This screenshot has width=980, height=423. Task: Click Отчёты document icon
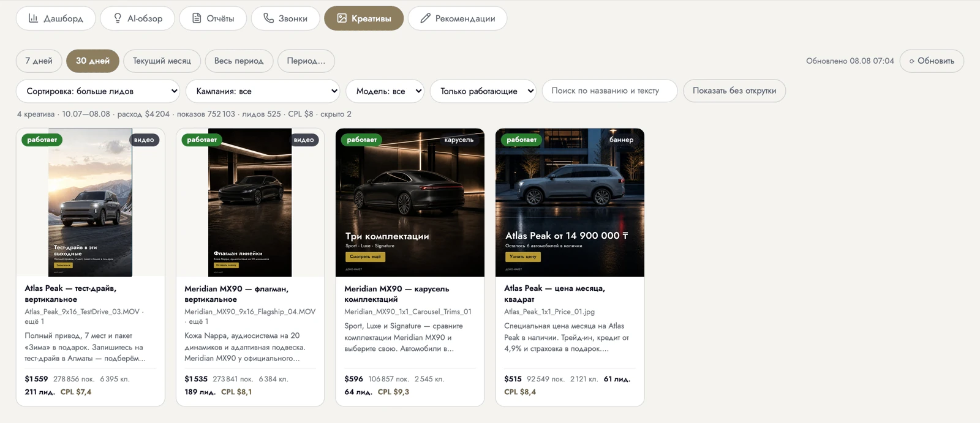[x=197, y=18]
